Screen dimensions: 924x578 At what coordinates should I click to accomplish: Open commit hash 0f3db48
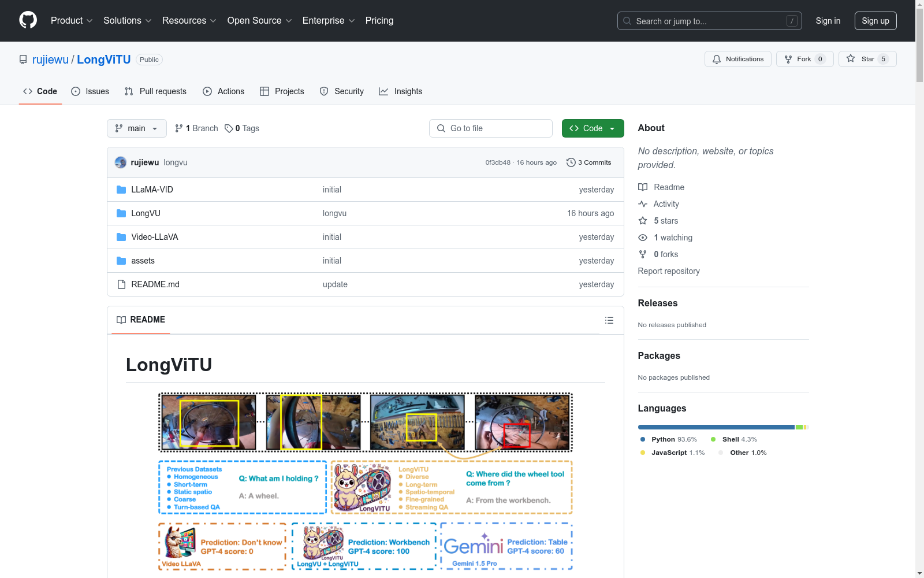tap(498, 162)
